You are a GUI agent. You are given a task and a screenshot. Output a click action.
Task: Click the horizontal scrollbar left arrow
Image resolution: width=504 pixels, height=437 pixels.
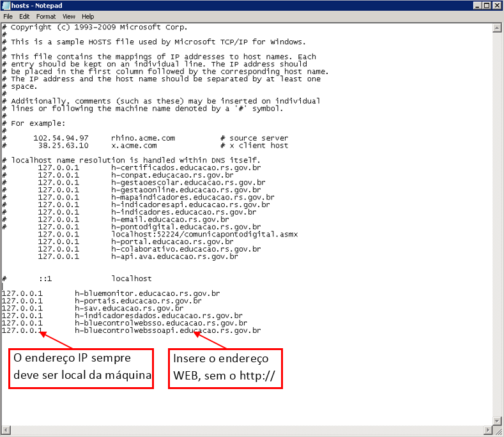coord(6,430)
